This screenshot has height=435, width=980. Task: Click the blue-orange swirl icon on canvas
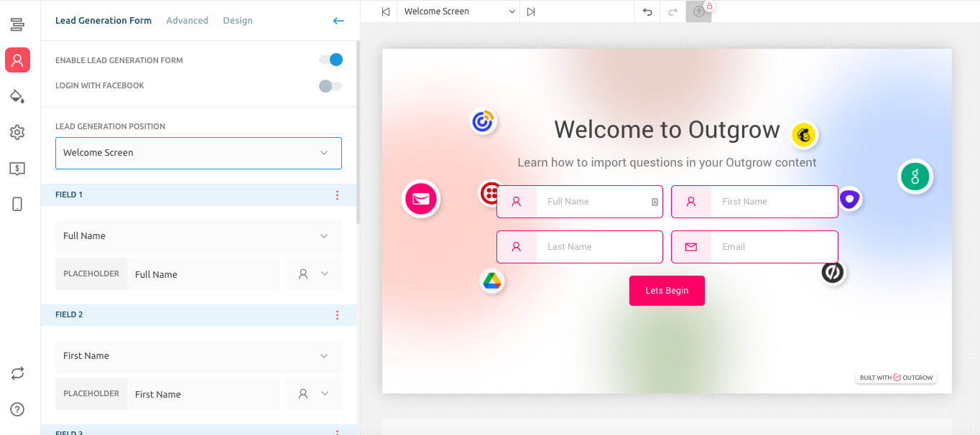484,121
